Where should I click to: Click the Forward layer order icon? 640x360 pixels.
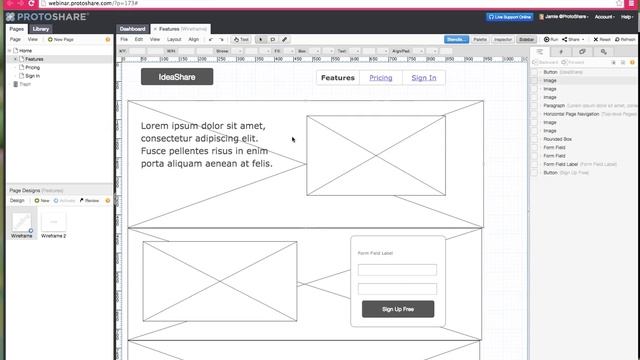[x=564, y=62]
